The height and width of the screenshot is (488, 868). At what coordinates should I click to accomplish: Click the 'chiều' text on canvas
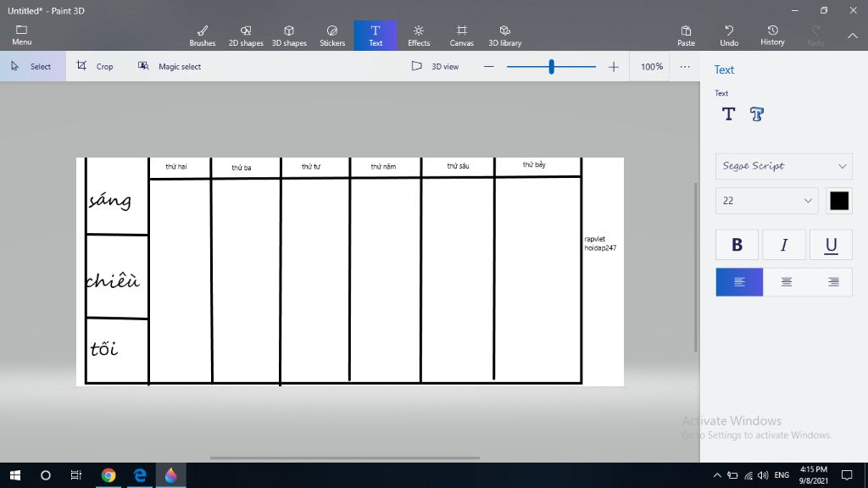click(x=113, y=280)
